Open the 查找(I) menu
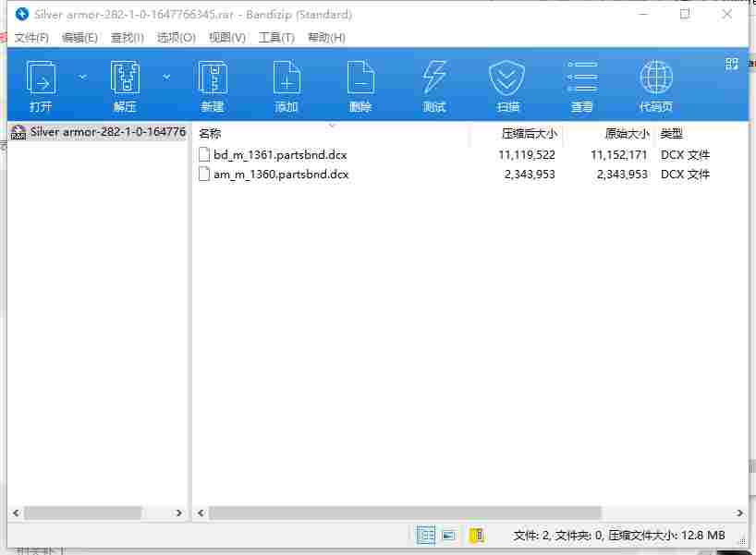756x555 pixels. click(x=128, y=38)
